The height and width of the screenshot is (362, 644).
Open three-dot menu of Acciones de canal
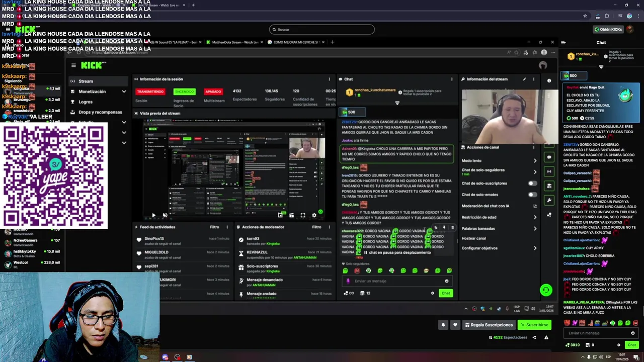point(534,147)
